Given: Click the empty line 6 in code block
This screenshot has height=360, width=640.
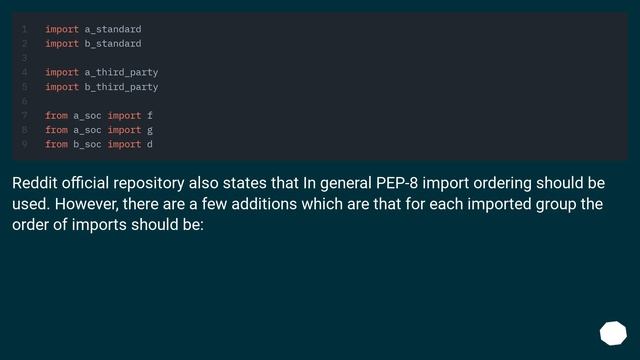Looking at the screenshot, I should point(320,101).
